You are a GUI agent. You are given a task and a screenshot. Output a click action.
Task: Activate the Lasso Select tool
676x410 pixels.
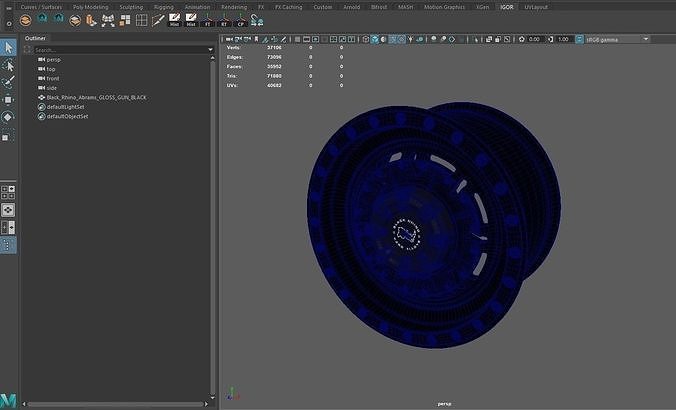click(x=8, y=66)
